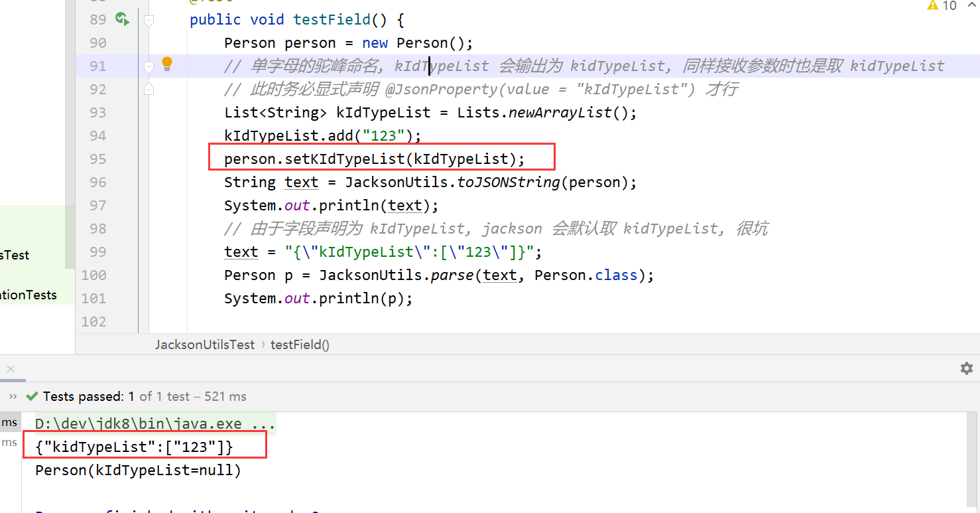Viewport: 980px width, 513px height.
Task: Click Lists.newArrayList() on line 93
Action: click(x=542, y=112)
